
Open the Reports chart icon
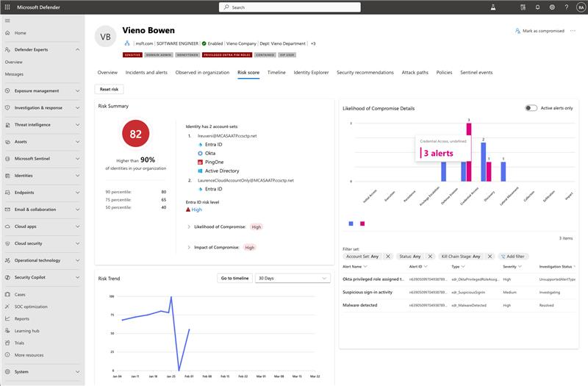pos(7,319)
